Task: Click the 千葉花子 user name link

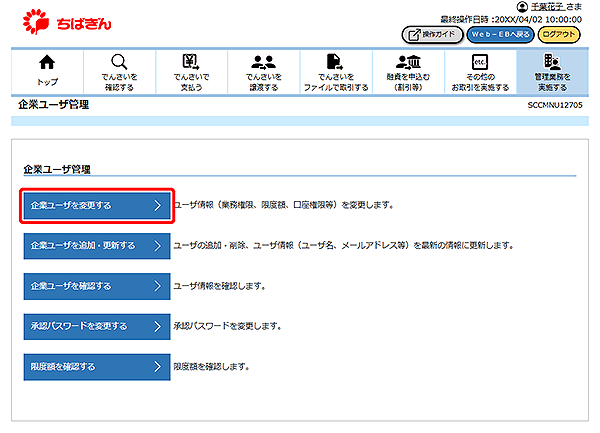Action: tap(547, 7)
